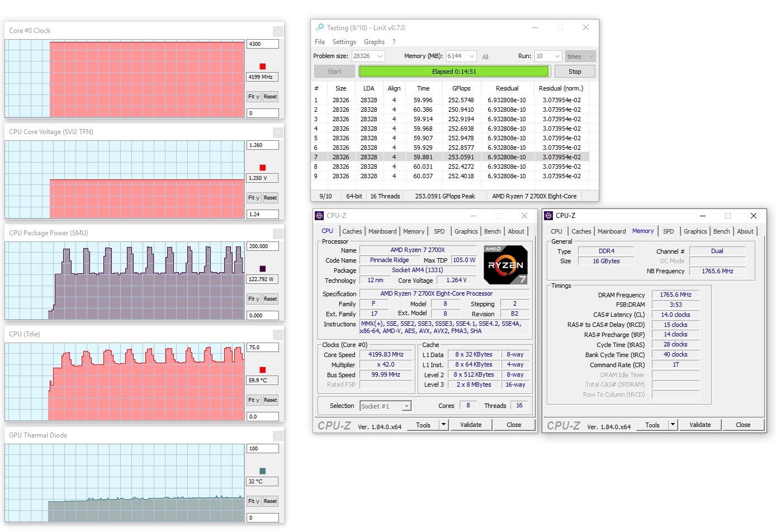
Task: Click the All memory link in LinX
Action: click(x=485, y=57)
